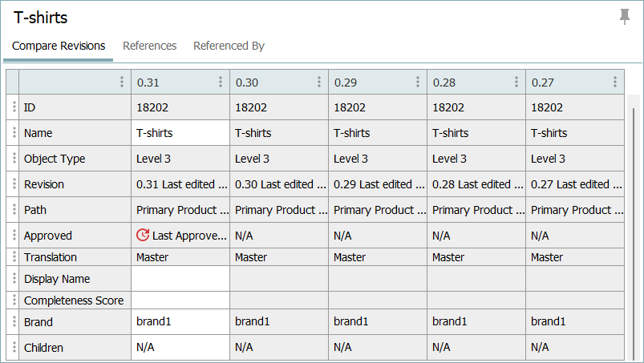The image size is (644, 363).
Task: Click the pin icon beside T-shirts title
Action: click(x=625, y=18)
